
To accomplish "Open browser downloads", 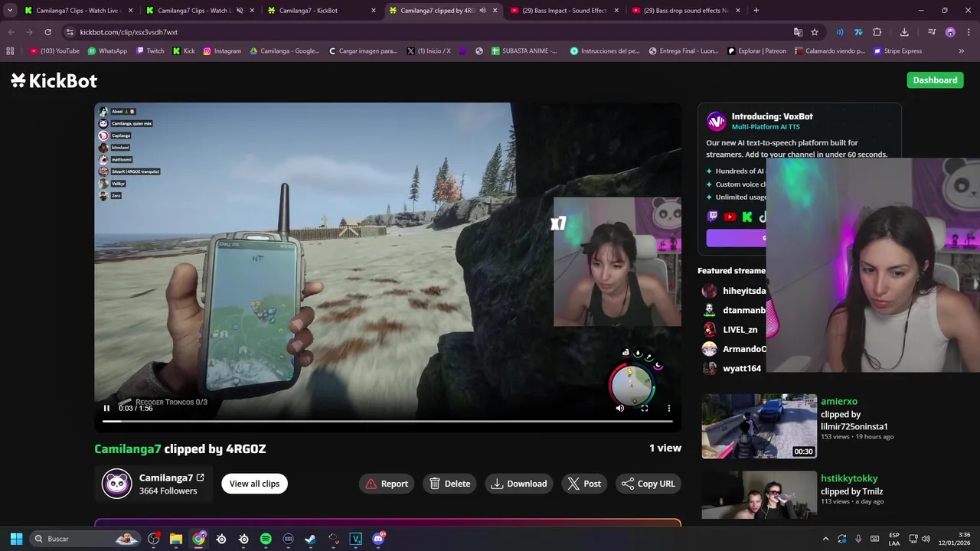I will [904, 32].
